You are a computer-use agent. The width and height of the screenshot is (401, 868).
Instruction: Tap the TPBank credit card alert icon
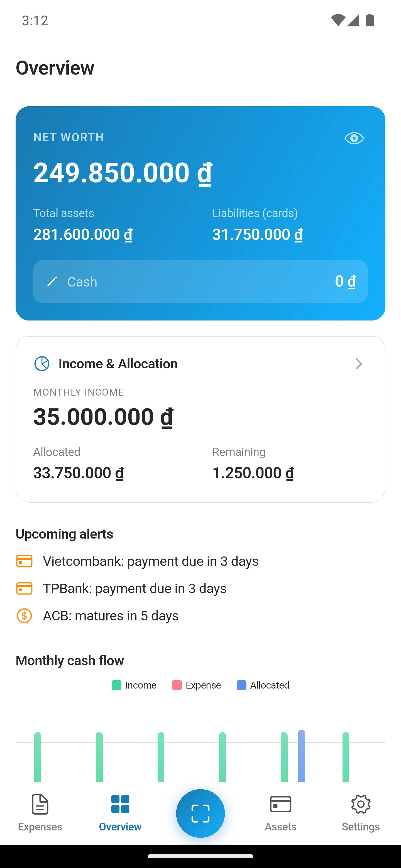(24, 589)
